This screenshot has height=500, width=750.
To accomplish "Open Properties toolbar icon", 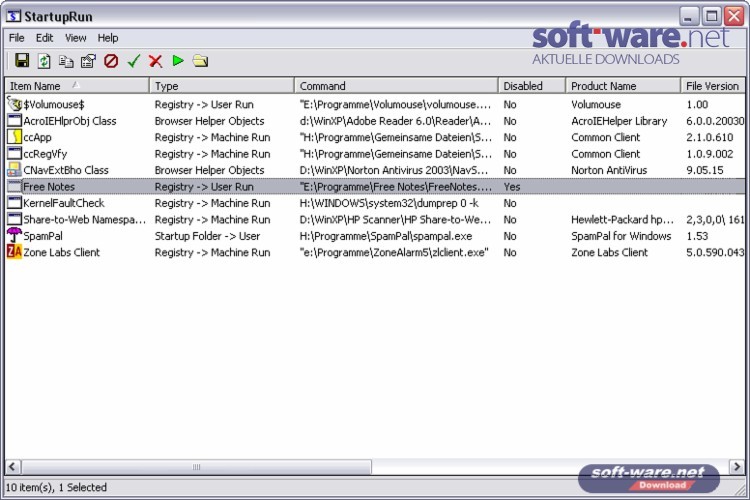I will pos(88,61).
